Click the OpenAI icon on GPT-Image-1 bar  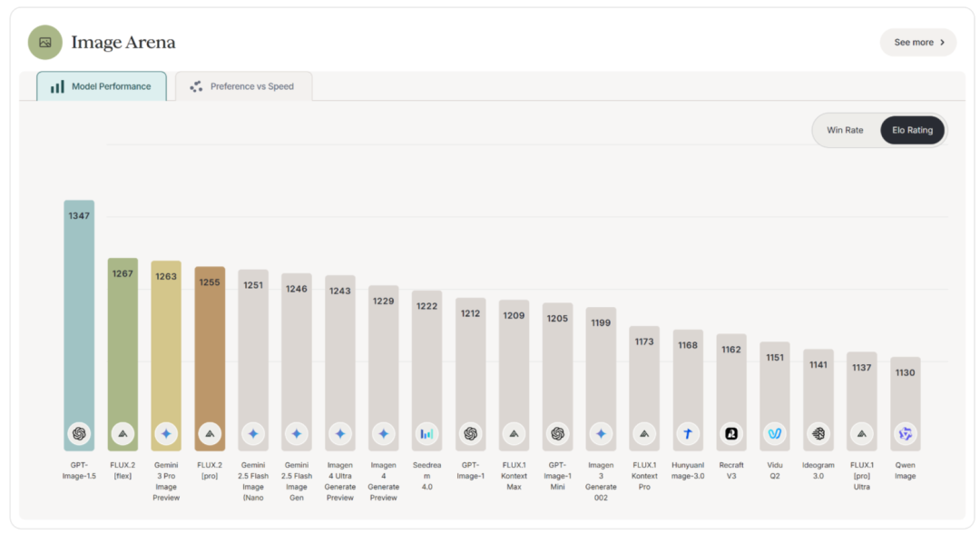click(471, 433)
